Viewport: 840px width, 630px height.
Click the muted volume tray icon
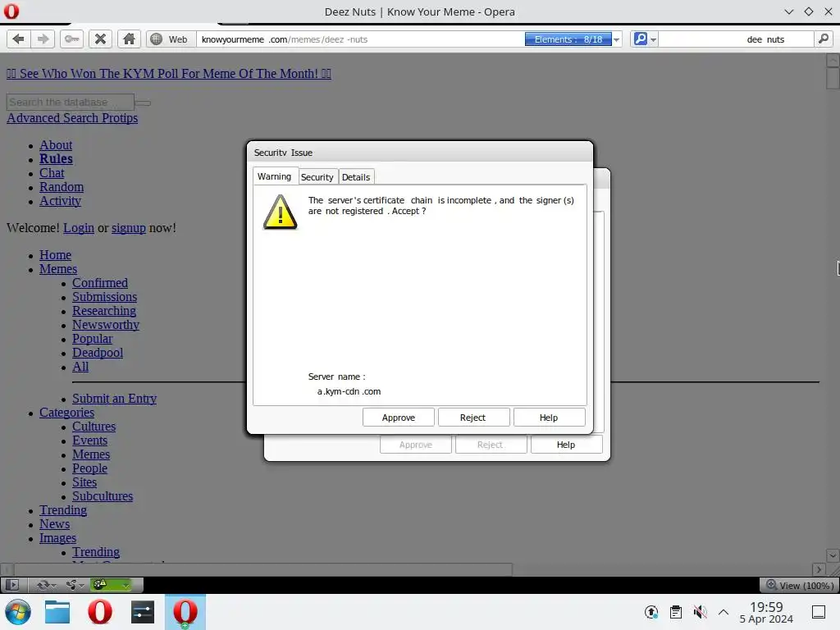pyautogui.click(x=700, y=612)
